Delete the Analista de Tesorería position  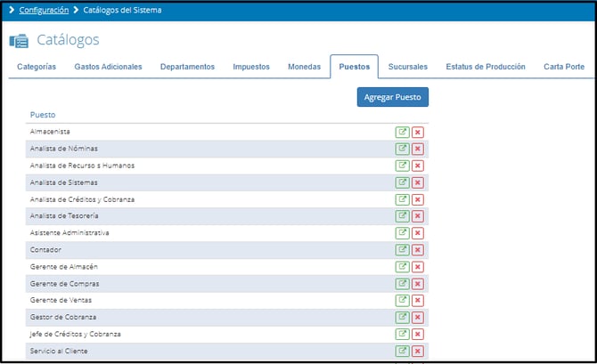click(x=417, y=216)
